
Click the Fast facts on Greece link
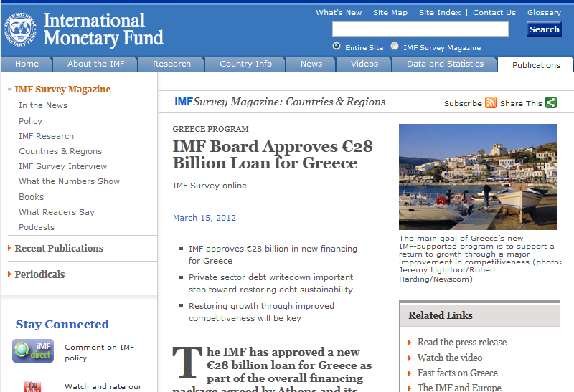457,373
